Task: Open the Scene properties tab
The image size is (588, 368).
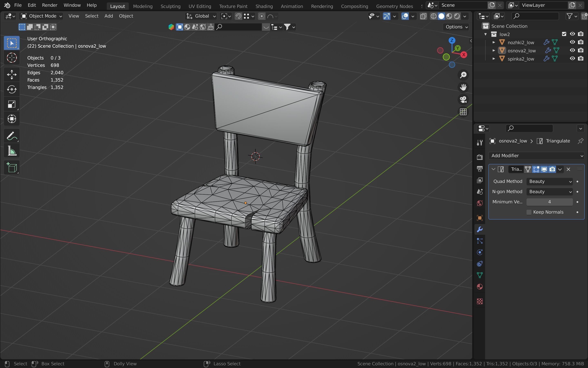Action: pos(480,192)
